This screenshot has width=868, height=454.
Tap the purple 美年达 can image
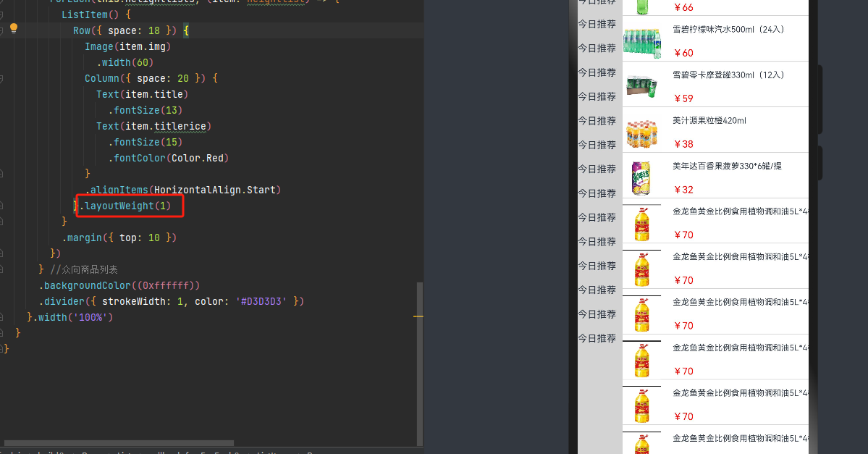coord(641,177)
